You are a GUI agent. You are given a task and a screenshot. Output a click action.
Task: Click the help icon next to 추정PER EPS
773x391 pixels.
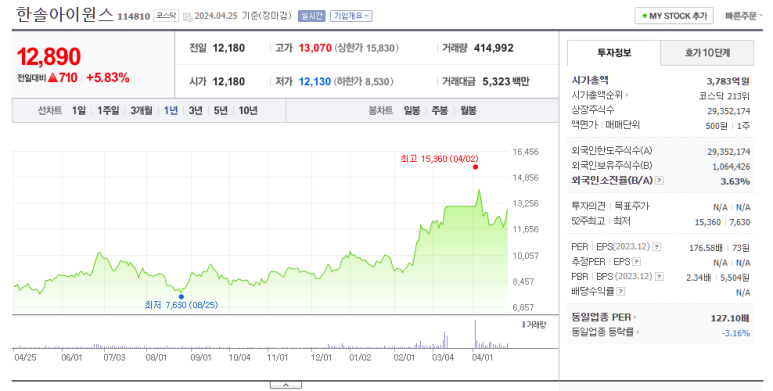tap(636, 262)
